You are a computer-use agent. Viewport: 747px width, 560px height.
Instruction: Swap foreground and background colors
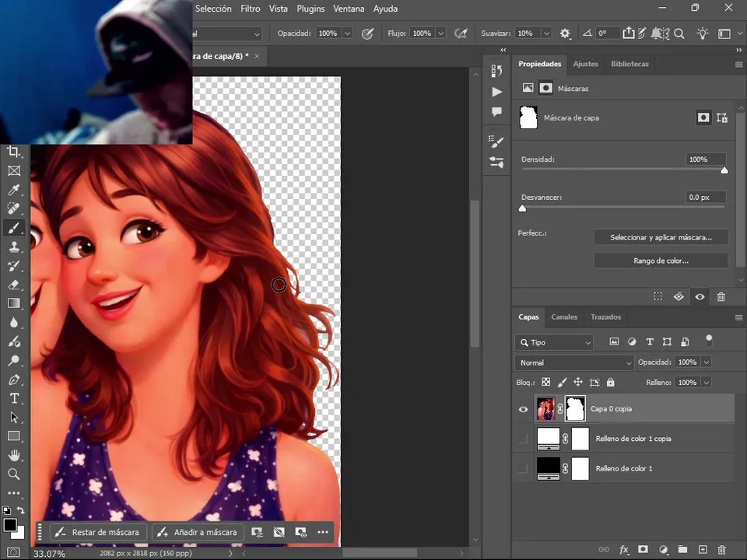tap(21, 510)
